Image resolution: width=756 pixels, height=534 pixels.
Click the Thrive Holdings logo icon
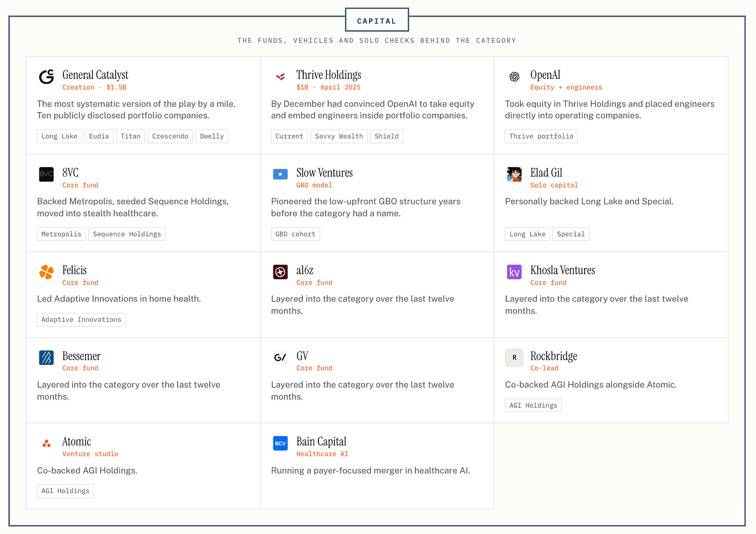tap(280, 77)
